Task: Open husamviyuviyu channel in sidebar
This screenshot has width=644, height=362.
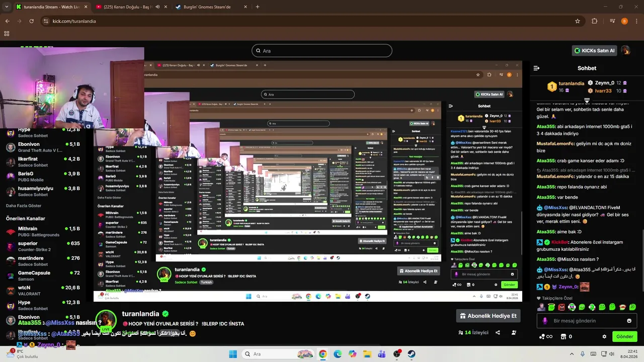Action: [43, 191]
